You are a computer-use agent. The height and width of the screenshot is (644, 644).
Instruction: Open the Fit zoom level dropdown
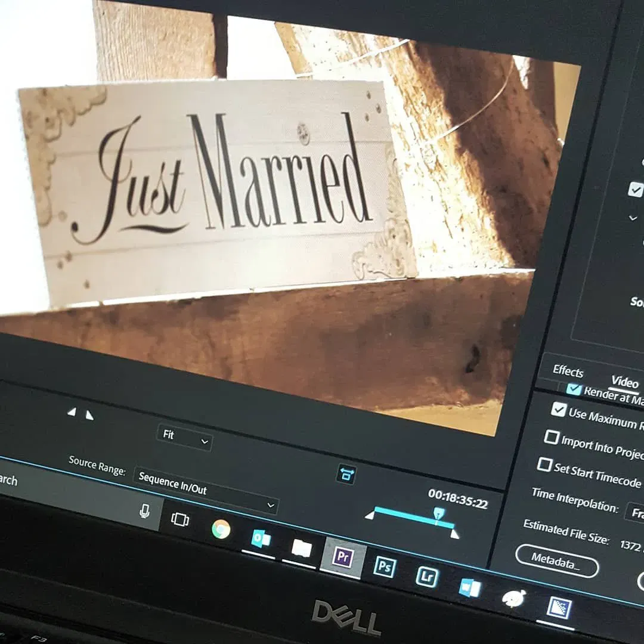[185, 438]
